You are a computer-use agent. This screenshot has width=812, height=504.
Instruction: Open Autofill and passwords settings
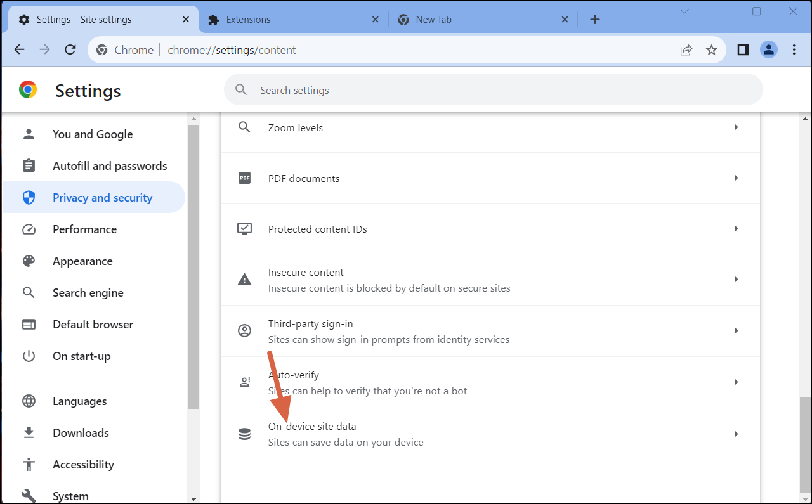[x=109, y=165]
